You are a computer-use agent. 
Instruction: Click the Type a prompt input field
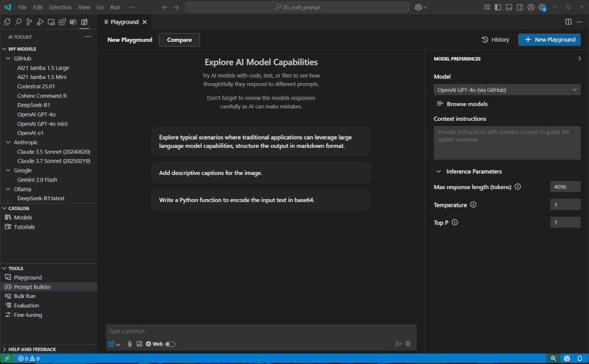(x=261, y=332)
